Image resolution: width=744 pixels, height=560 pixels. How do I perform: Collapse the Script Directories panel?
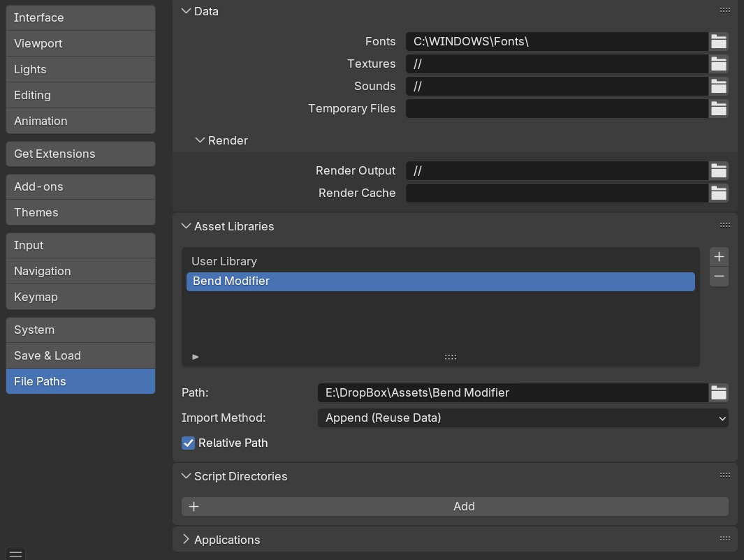[x=186, y=476]
